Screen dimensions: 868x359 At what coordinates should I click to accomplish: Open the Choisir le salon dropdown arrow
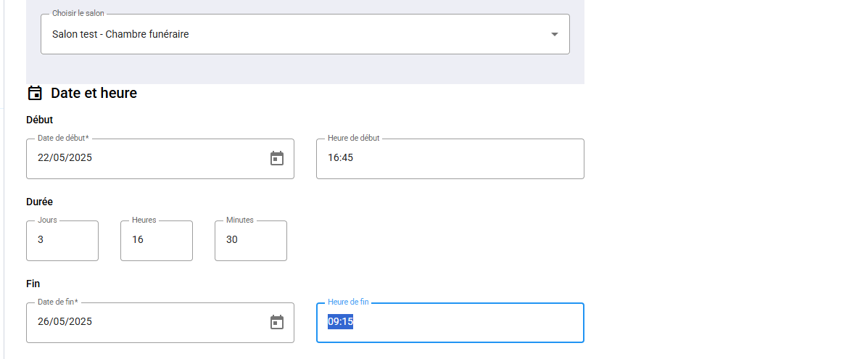point(554,34)
